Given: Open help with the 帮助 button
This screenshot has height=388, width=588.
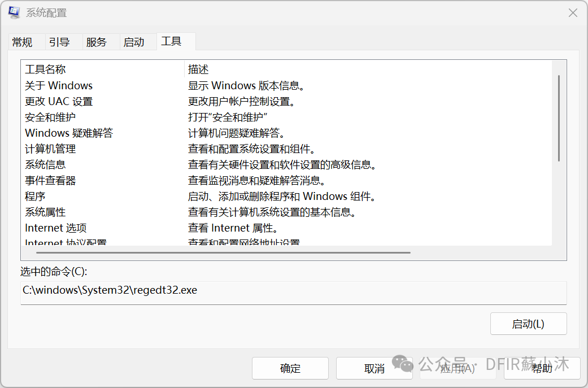Looking at the screenshot, I should point(542,368).
